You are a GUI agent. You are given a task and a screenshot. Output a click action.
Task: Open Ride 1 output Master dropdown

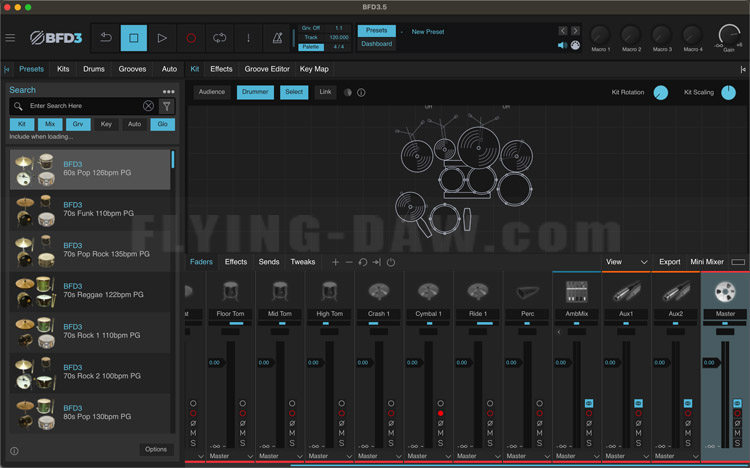[x=478, y=456]
